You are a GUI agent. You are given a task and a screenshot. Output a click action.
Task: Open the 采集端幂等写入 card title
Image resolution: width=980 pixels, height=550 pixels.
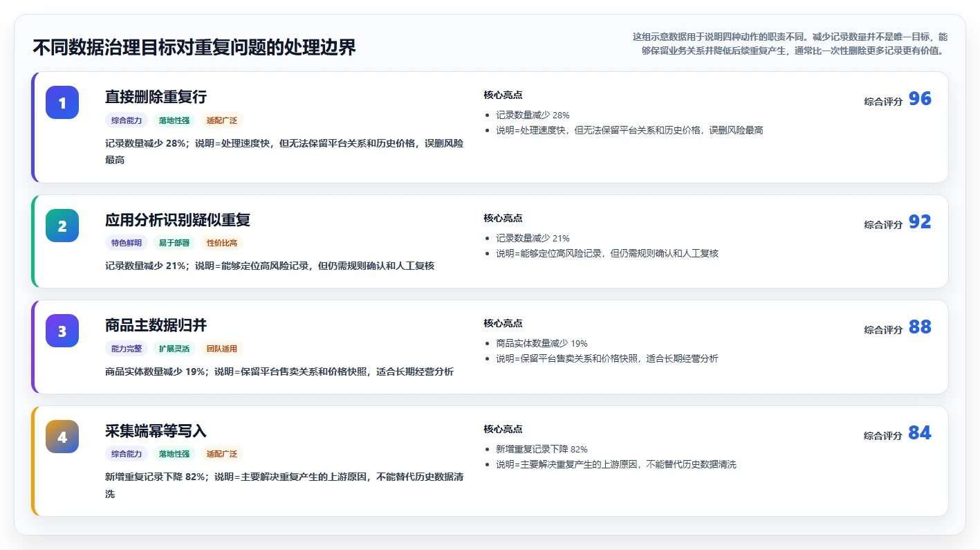click(x=156, y=431)
